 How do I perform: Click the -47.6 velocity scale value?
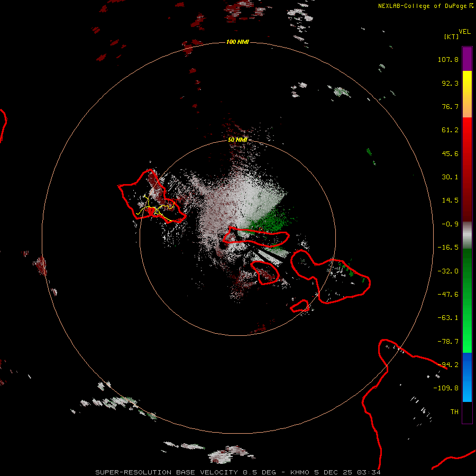pos(448,295)
